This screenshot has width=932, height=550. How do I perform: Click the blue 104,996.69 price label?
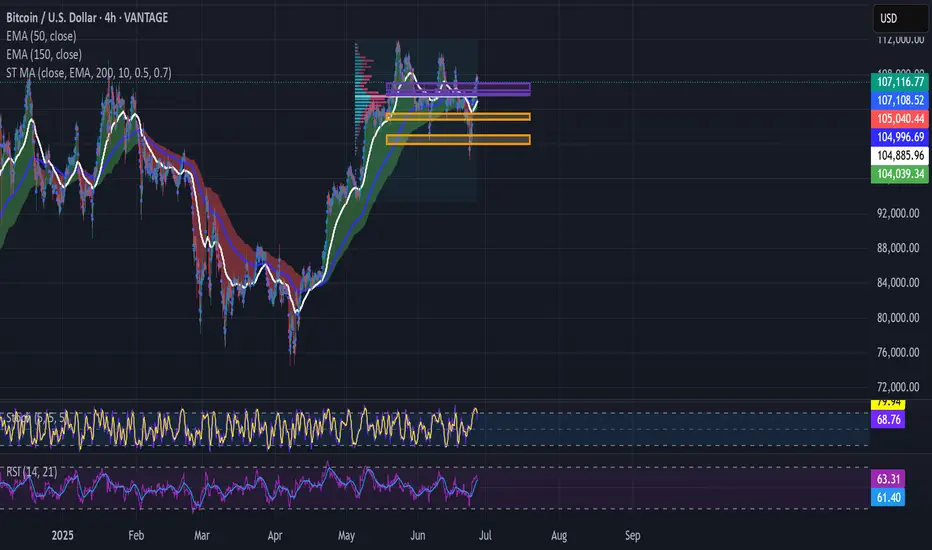click(x=900, y=137)
